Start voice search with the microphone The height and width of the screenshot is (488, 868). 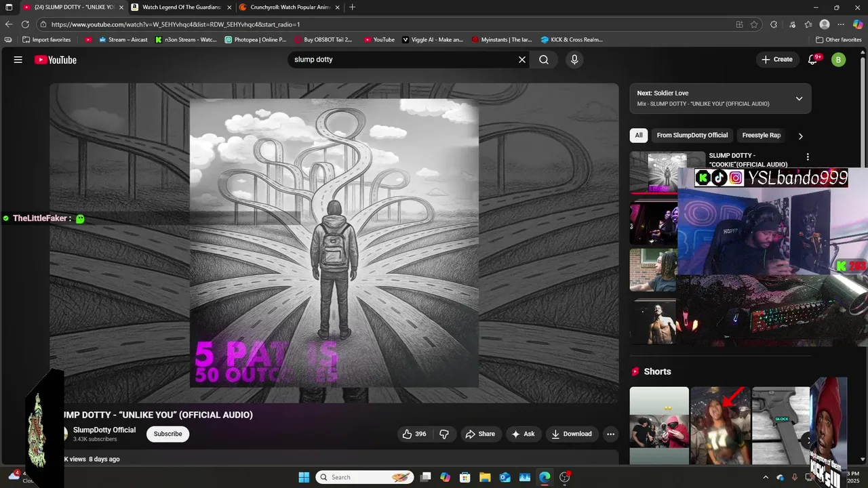[574, 60]
